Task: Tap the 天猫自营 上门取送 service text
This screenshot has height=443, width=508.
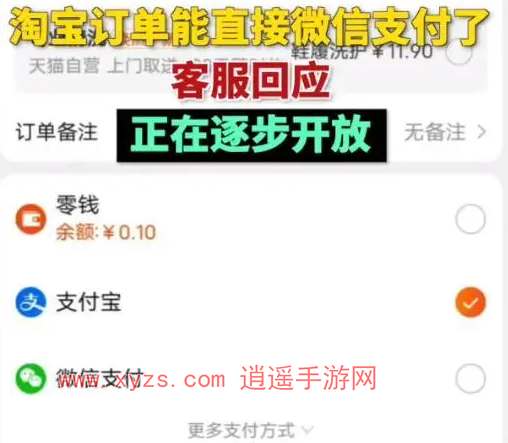Action: pyautogui.click(x=103, y=66)
